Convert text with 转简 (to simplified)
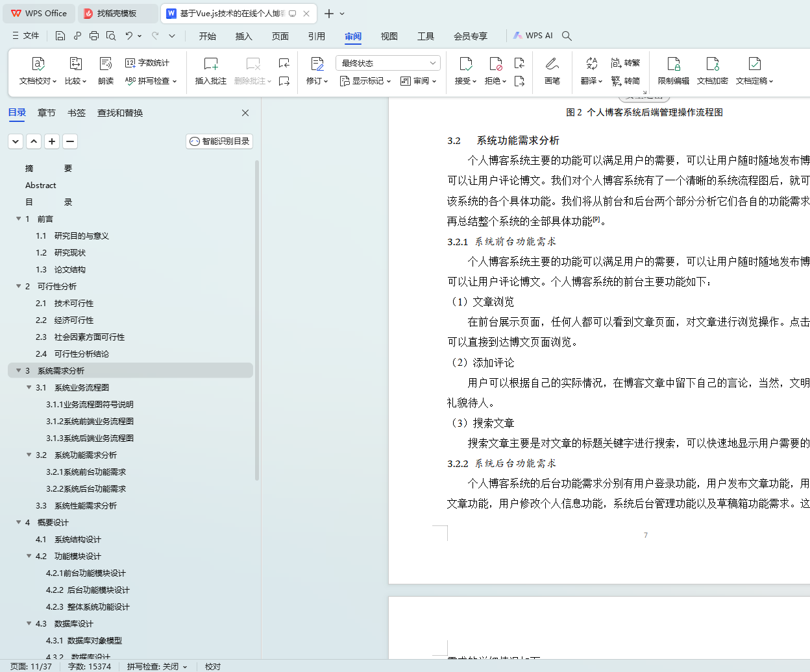 tap(626, 81)
